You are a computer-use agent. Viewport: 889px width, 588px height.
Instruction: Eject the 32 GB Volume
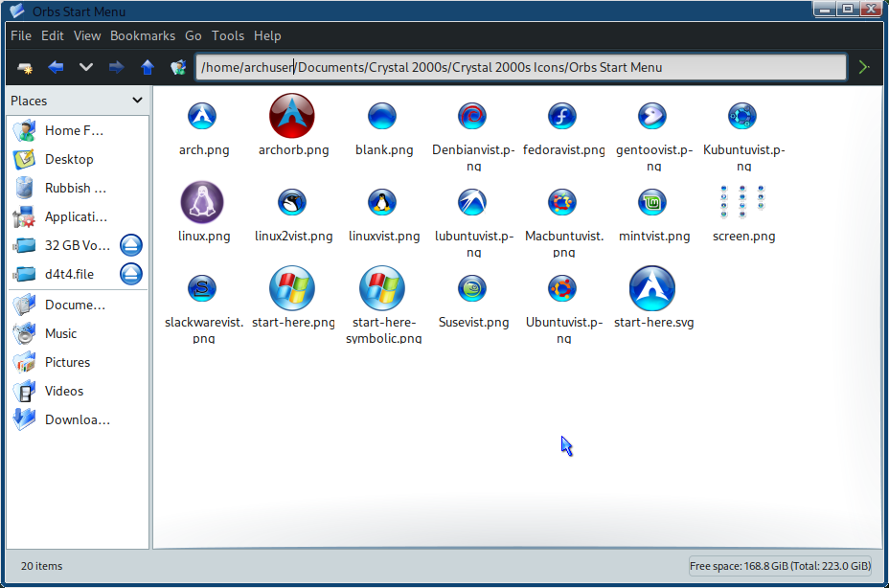click(x=131, y=245)
